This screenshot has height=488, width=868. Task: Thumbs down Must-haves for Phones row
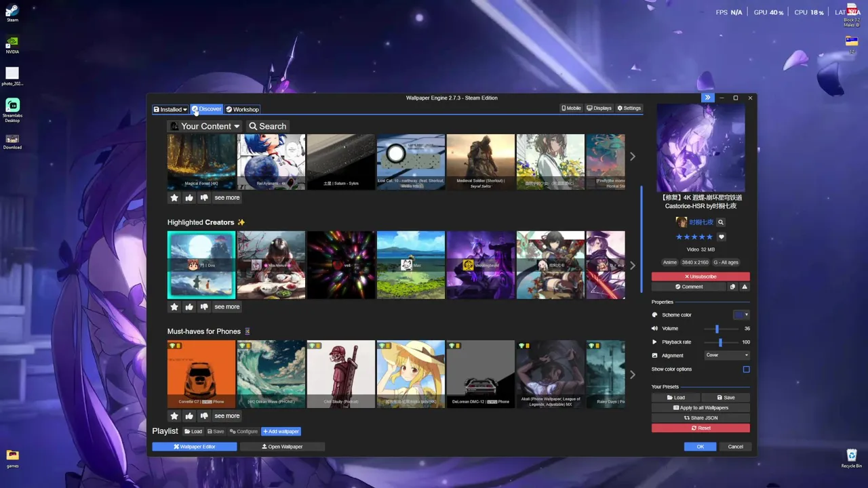point(204,416)
